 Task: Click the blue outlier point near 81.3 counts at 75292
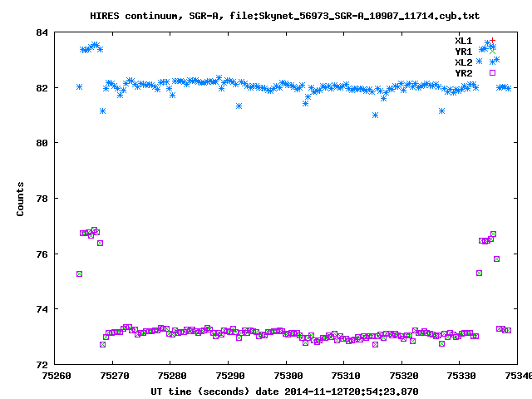pos(239,106)
